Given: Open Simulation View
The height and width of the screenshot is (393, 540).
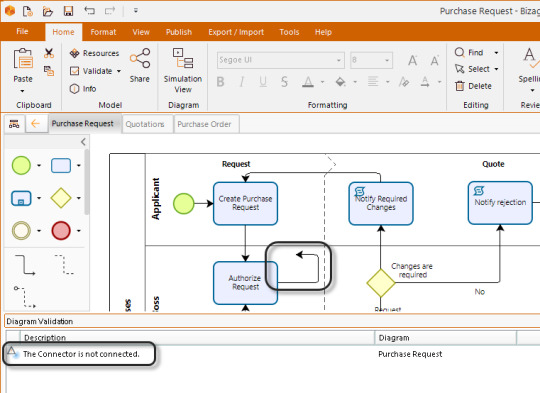Looking at the screenshot, I should (x=183, y=71).
